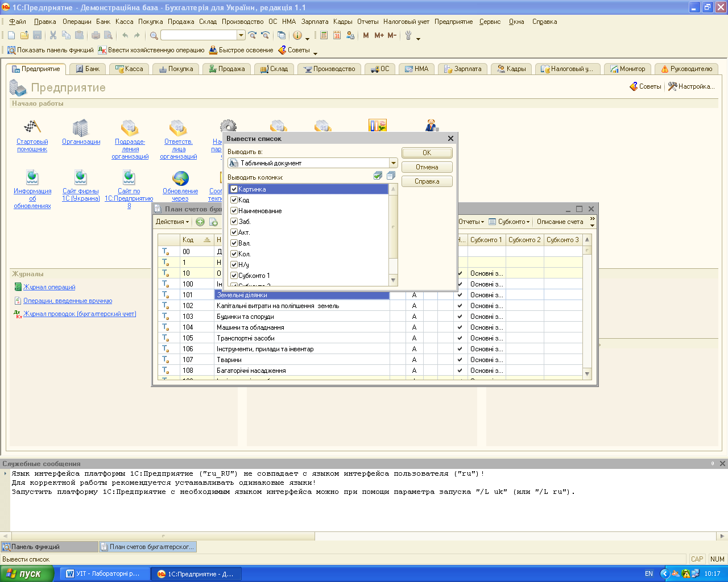Switch to the Руководителю tab
728x582 pixels.
pos(686,69)
